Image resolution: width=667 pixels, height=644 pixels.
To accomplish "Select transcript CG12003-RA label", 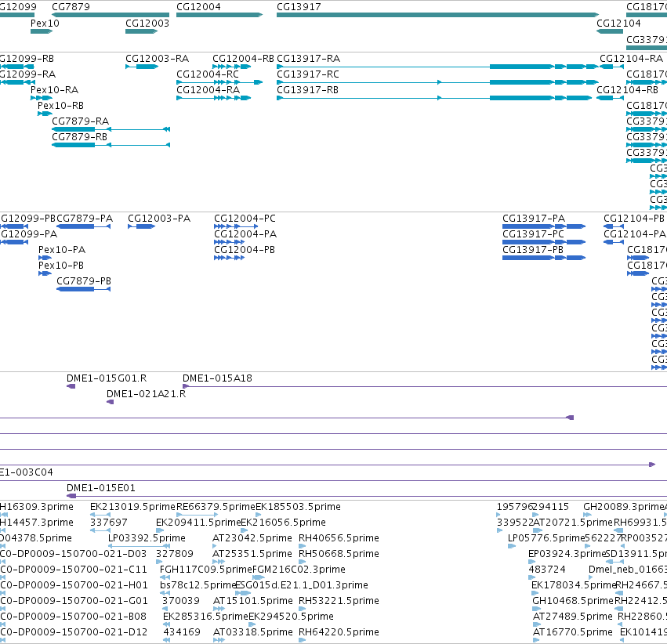I will point(157,59).
